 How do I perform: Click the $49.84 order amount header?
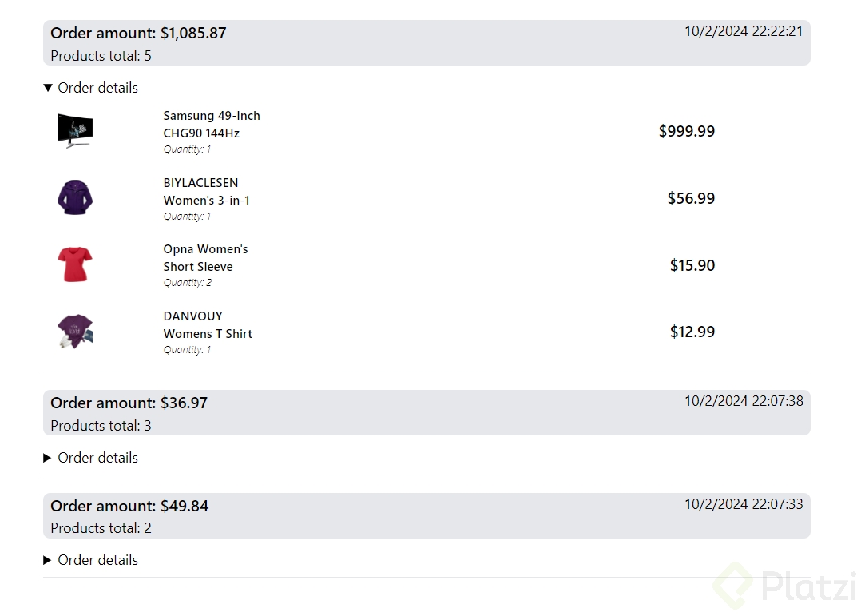click(x=129, y=506)
